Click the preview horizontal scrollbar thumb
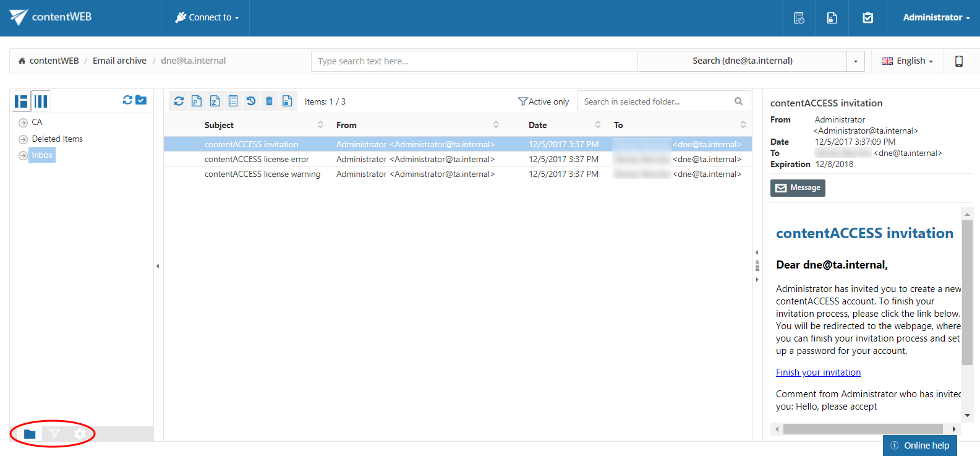Image resolution: width=980 pixels, height=456 pixels. click(x=863, y=429)
